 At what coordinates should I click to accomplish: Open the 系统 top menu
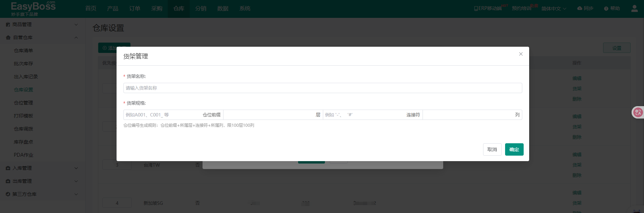(245, 9)
